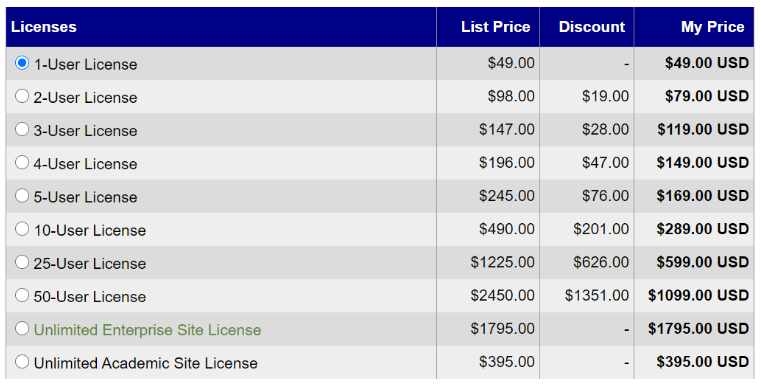Choose Unlimited Academic Site License radio button
The width and height of the screenshot is (760, 386).
[22, 361]
